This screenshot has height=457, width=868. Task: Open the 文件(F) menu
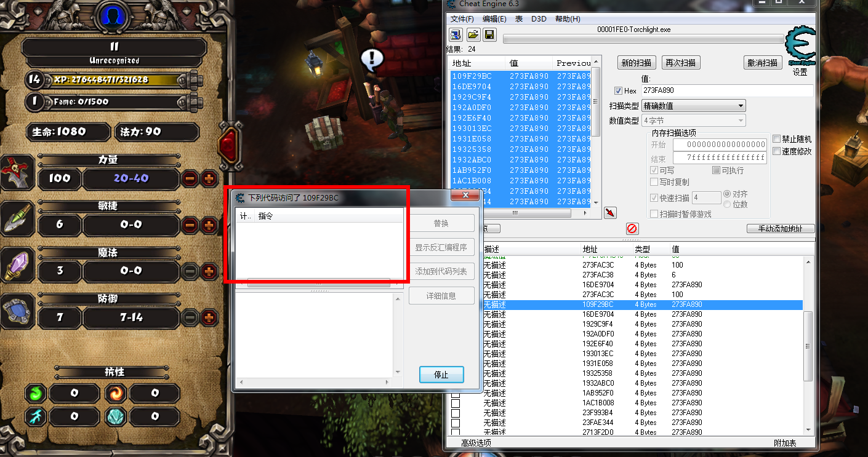462,19
